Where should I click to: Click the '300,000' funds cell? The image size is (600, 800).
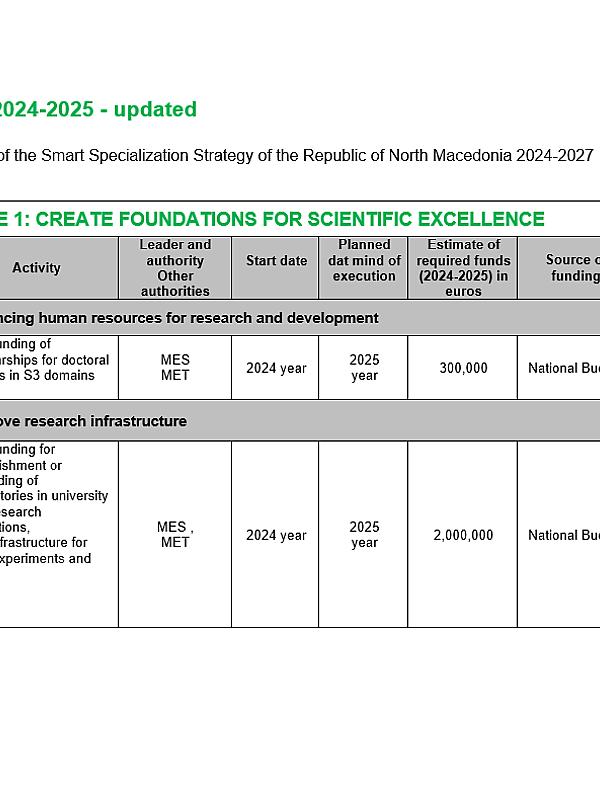coord(463,368)
